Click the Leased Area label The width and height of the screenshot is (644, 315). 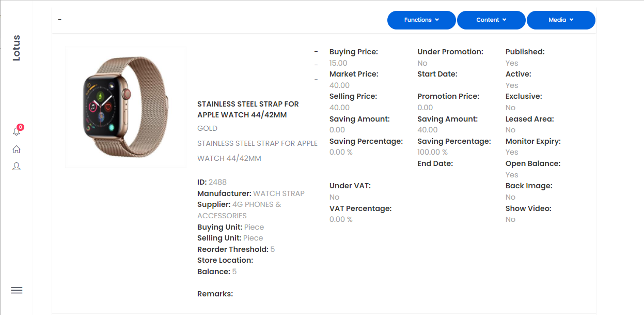530,119
